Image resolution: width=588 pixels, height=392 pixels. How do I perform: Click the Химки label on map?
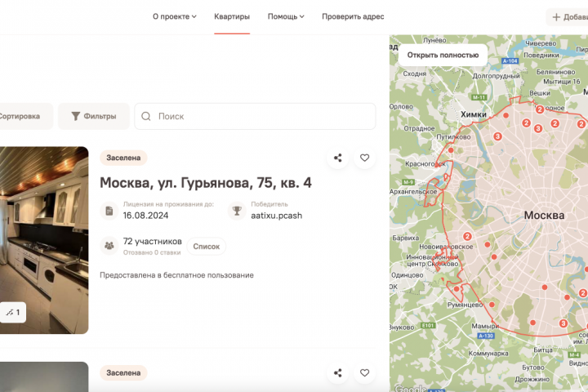coord(473,114)
